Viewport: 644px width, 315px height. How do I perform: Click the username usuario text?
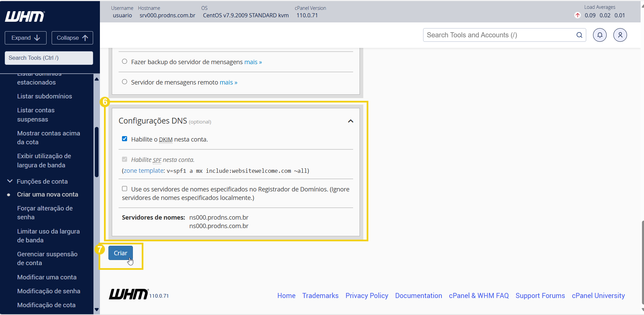(x=122, y=15)
